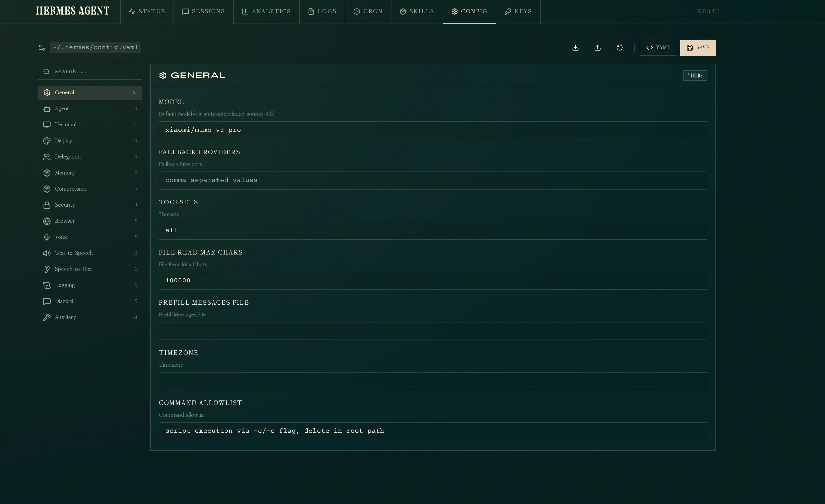Image resolution: width=825 pixels, height=504 pixels.
Task: Click the Search field in the sidebar
Action: (x=90, y=71)
